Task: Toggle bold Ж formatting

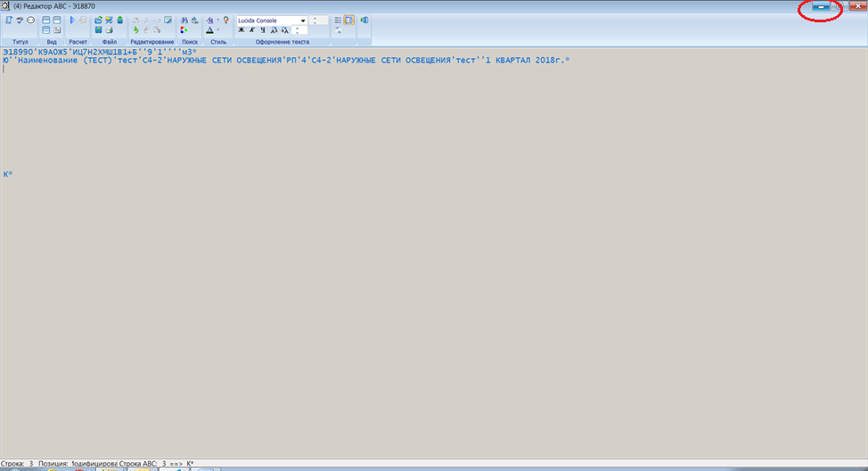Action: [x=242, y=30]
